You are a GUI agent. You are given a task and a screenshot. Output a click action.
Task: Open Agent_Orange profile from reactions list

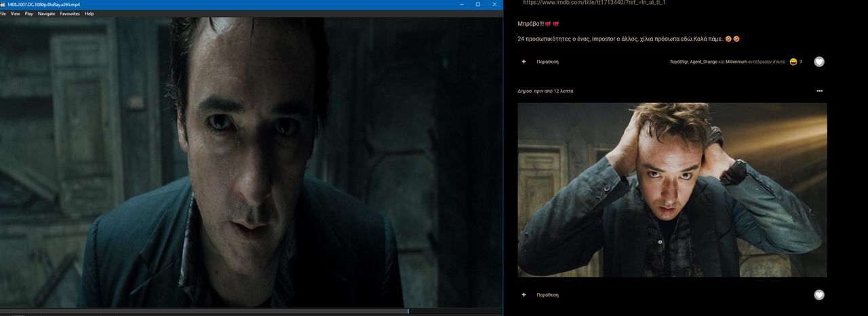[x=703, y=62]
